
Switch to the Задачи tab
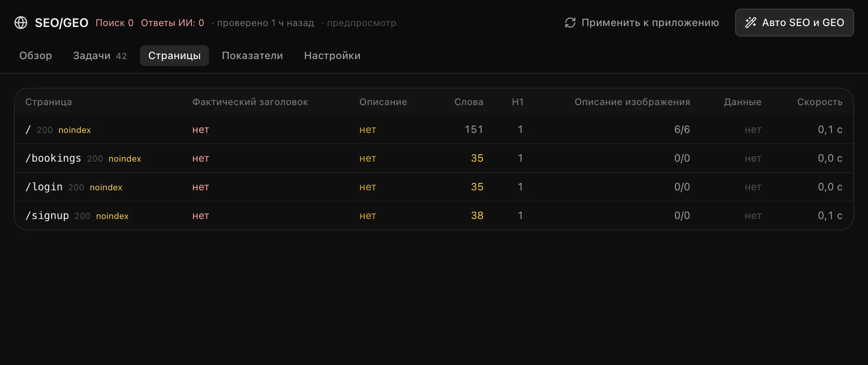point(100,56)
